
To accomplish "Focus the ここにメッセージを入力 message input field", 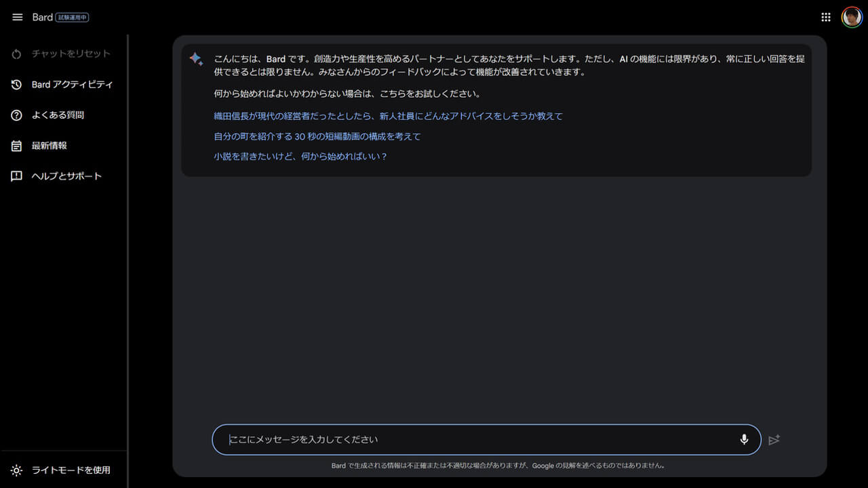I will pos(475,440).
